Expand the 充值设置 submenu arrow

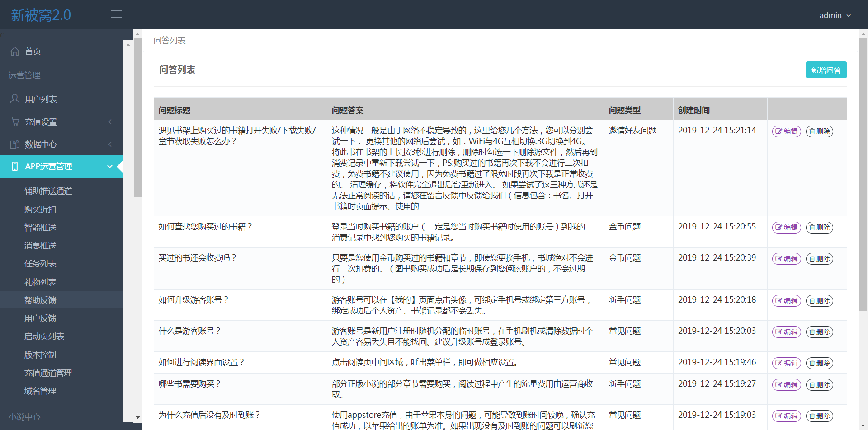(x=110, y=122)
